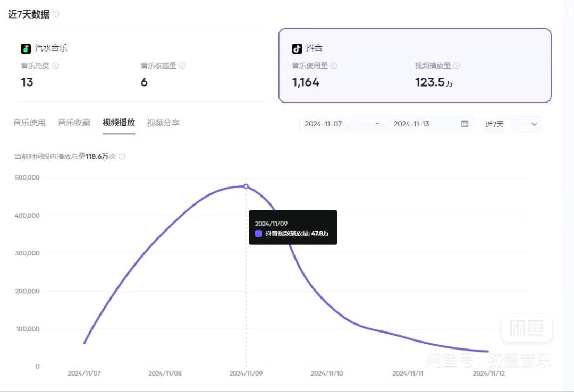
Task: Click the info icon next to 音乐使用量
Action: [333, 65]
